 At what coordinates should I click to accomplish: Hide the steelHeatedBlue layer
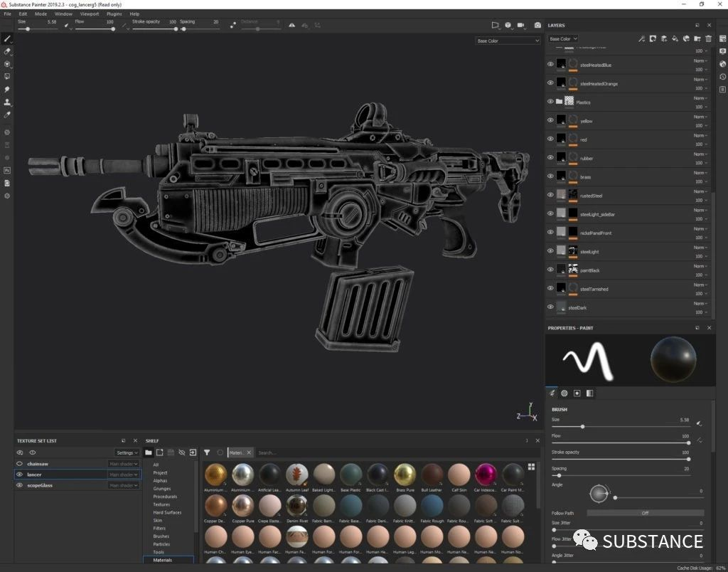click(550, 64)
